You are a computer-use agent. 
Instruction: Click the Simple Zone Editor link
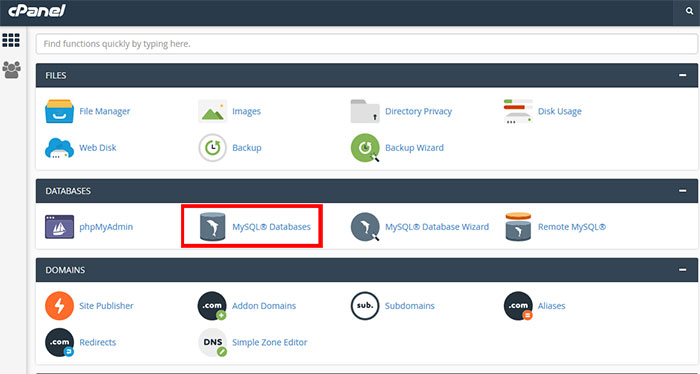point(270,342)
